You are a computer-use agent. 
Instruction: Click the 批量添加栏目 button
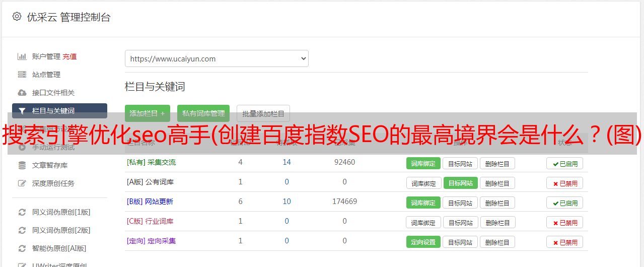point(263,113)
